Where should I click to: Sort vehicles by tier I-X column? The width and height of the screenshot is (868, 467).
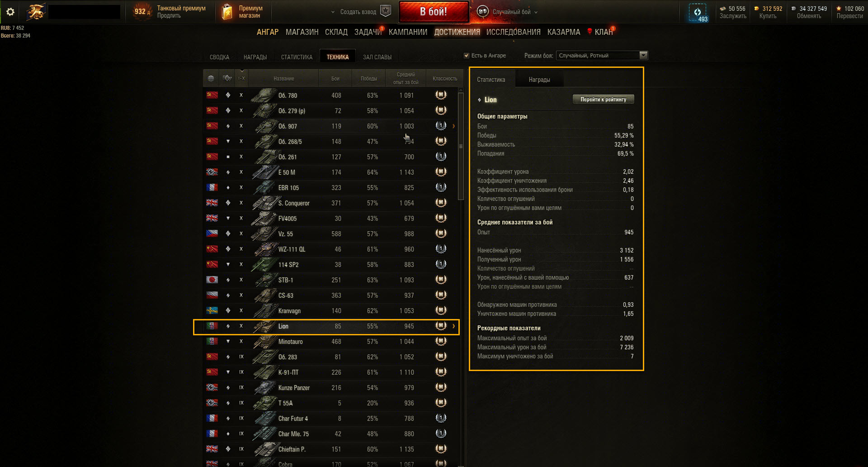[x=242, y=78]
